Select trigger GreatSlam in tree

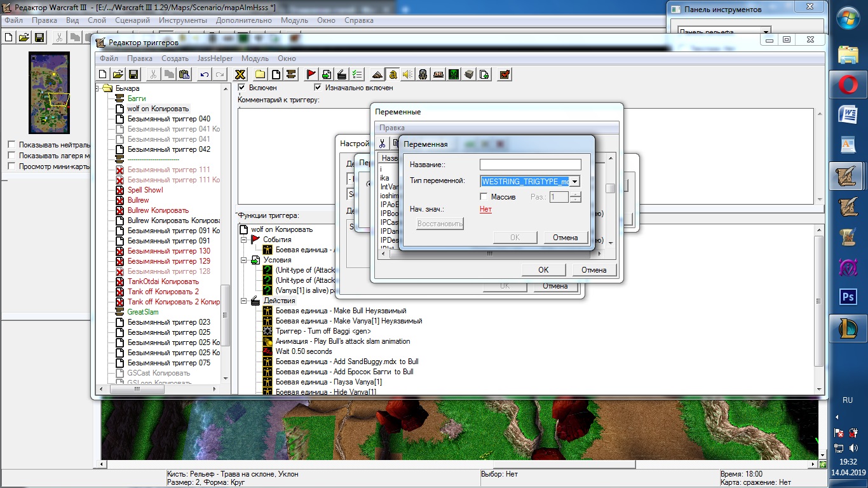coord(143,312)
